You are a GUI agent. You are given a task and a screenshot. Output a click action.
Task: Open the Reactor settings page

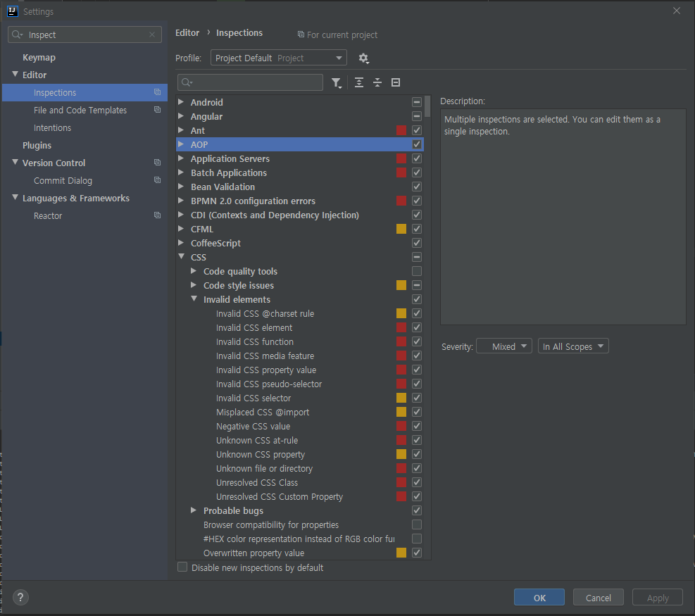click(x=48, y=216)
